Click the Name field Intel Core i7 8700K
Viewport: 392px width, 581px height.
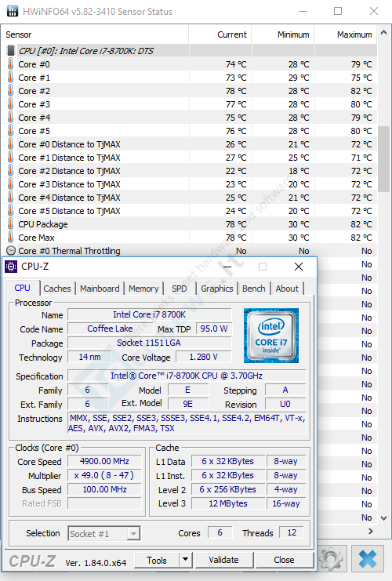[150, 314]
